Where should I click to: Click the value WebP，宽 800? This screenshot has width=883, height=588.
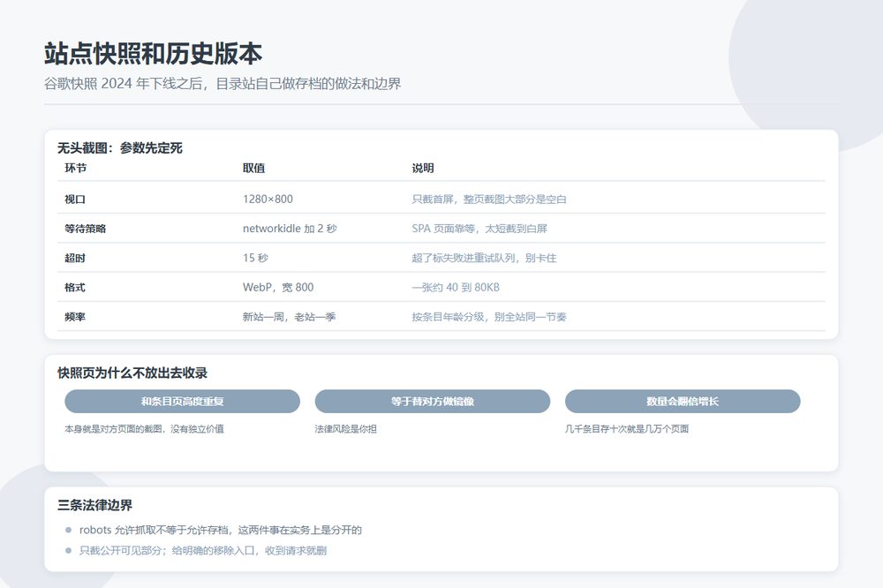277,287
